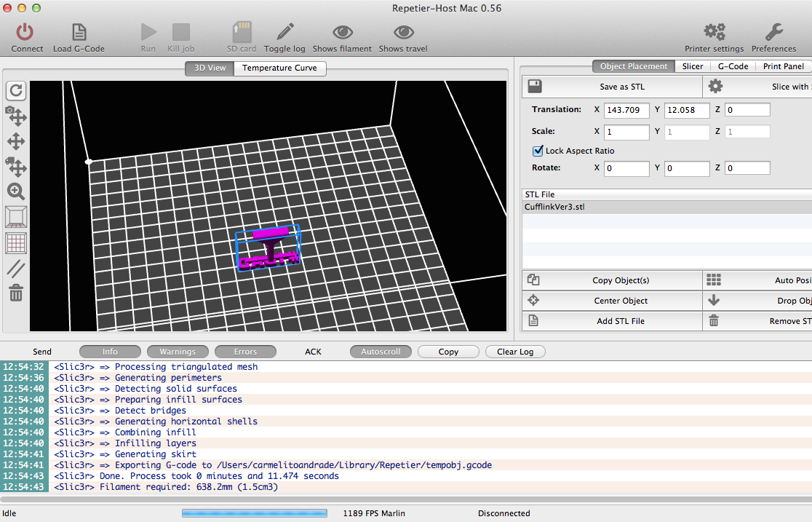Click the Kill job stop icon
This screenshot has width=812, height=522.
(180, 32)
